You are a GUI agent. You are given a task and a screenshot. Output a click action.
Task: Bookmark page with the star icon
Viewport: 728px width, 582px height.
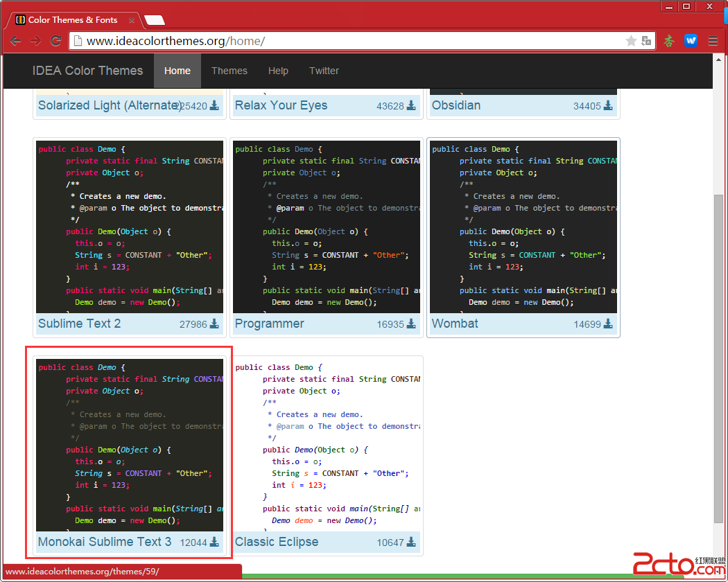[x=631, y=41]
